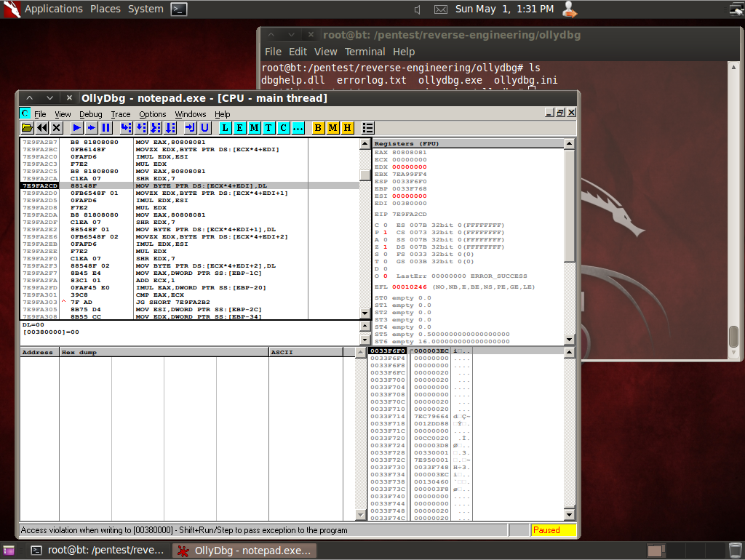Open the Trace menu

click(x=120, y=114)
